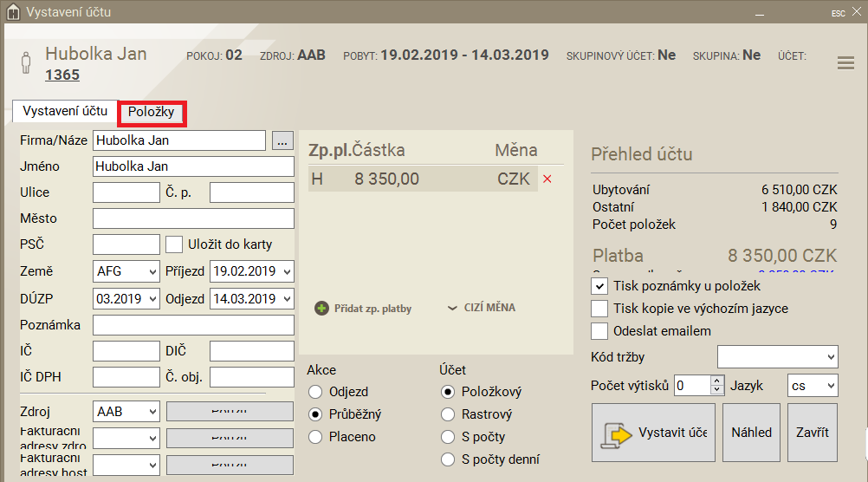Open the Země country dropdown
The width and height of the screenshot is (868, 482).
(126, 271)
